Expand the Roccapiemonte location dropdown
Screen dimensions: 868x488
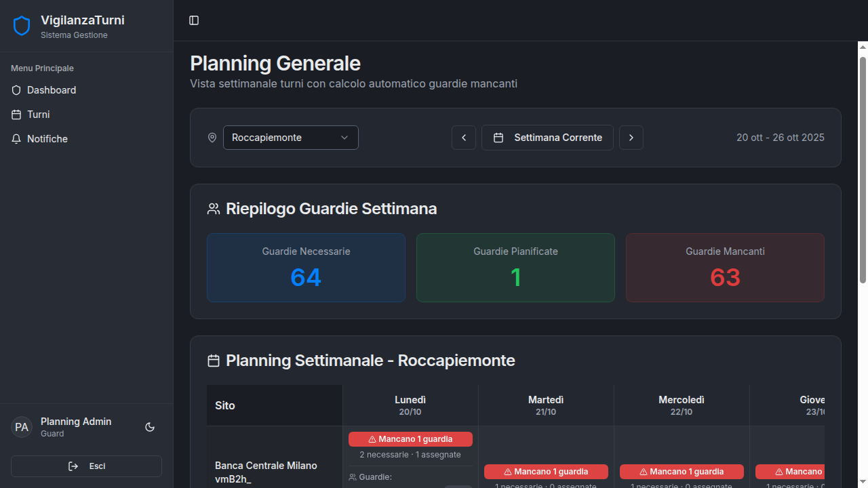[x=290, y=138]
